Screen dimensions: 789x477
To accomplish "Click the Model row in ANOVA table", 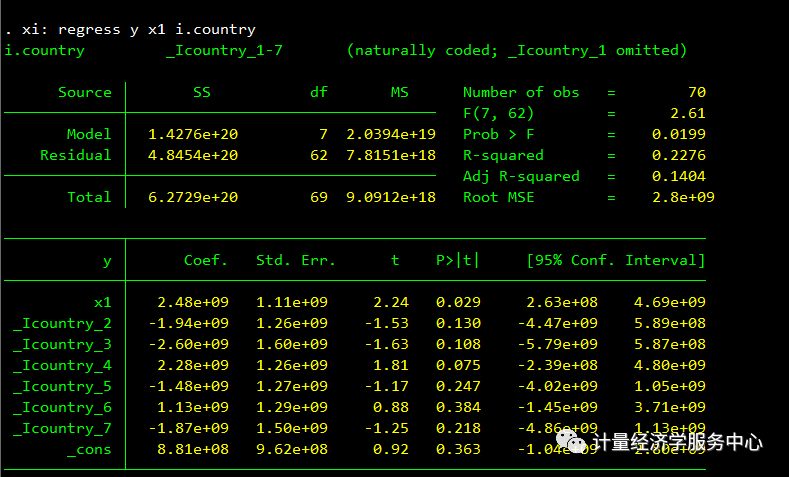I will coord(220,134).
